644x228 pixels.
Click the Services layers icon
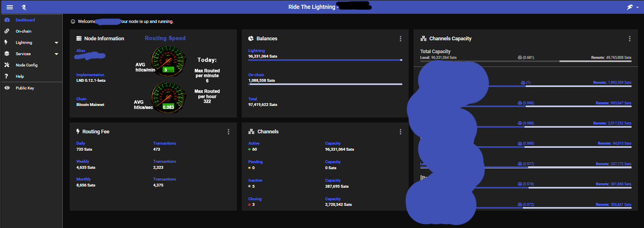pyautogui.click(x=7, y=54)
